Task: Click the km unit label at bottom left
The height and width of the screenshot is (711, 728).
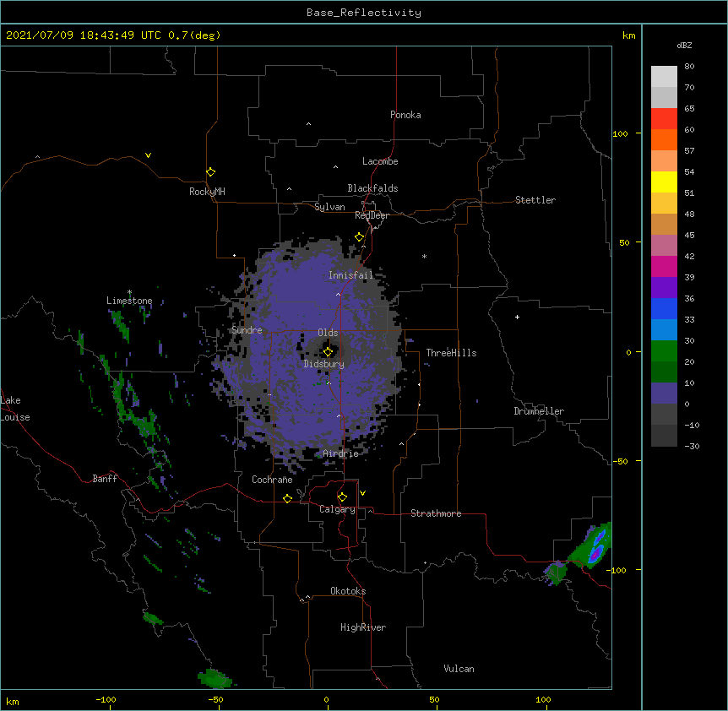Action: 13,702
